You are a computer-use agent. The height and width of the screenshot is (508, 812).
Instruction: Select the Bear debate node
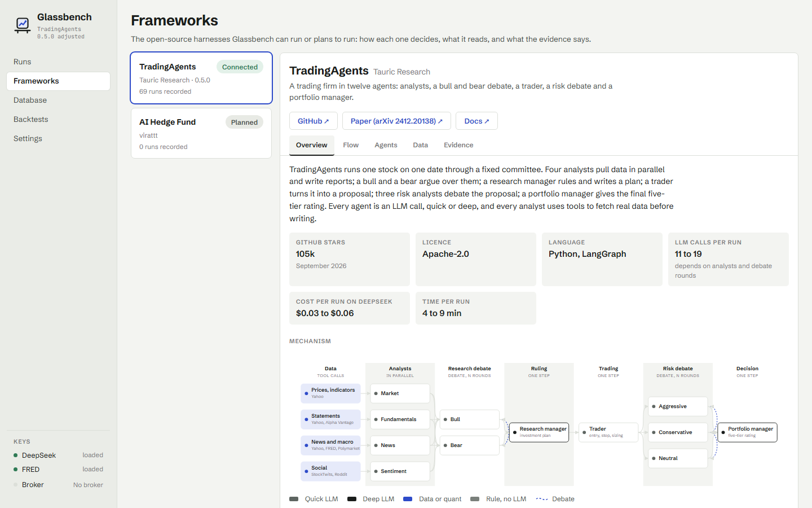(470, 445)
